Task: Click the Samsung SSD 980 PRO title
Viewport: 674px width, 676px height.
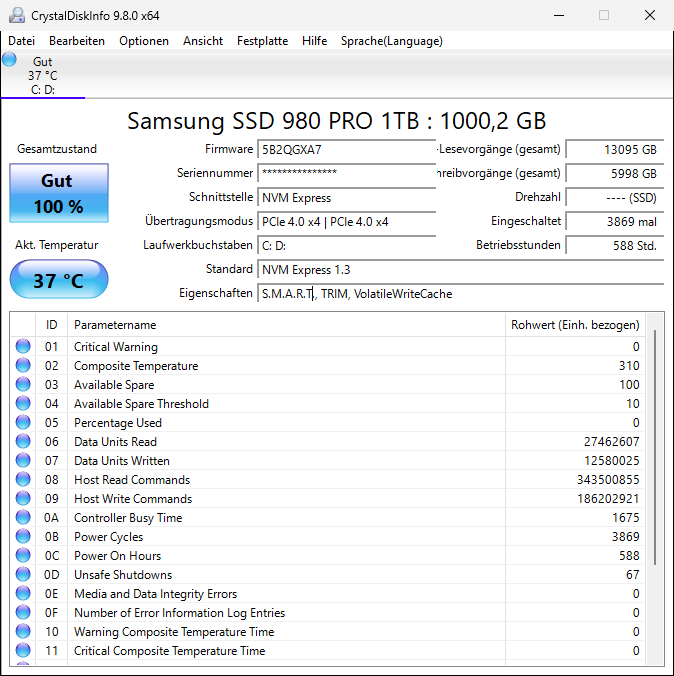Action: 337,121
